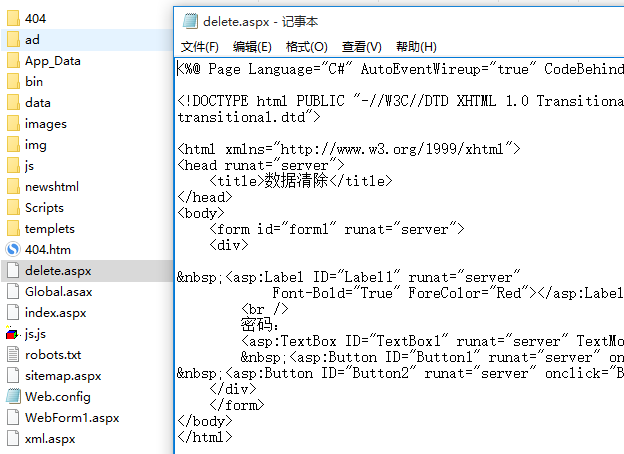Click the sitemap.aspx file icon

coord(13,376)
